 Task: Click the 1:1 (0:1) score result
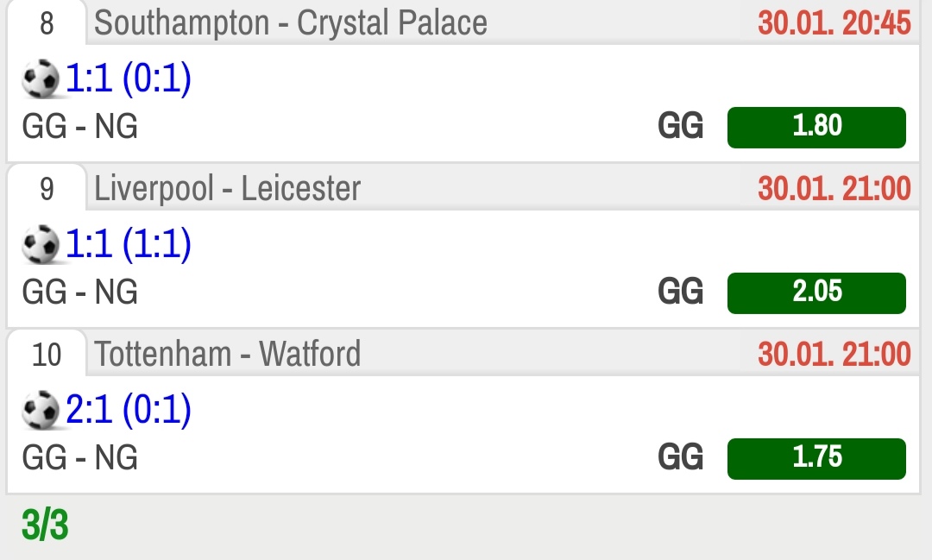point(129,78)
